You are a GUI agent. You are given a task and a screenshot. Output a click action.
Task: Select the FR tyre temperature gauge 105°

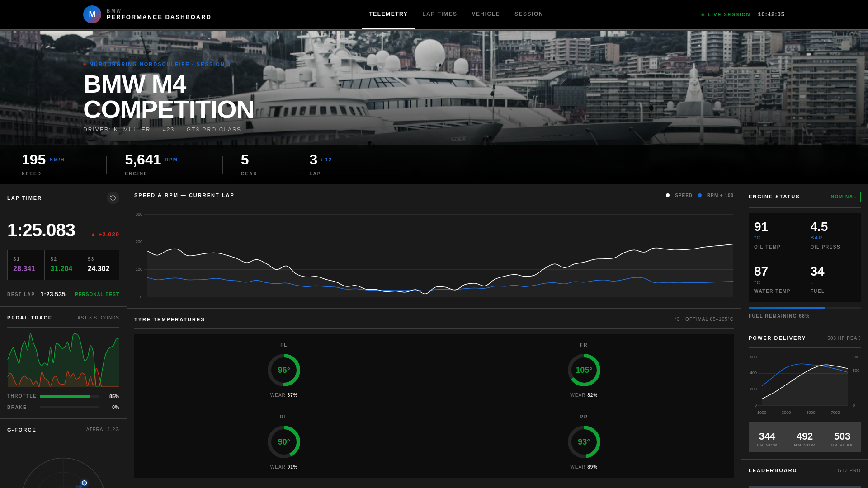pos(584,370)
